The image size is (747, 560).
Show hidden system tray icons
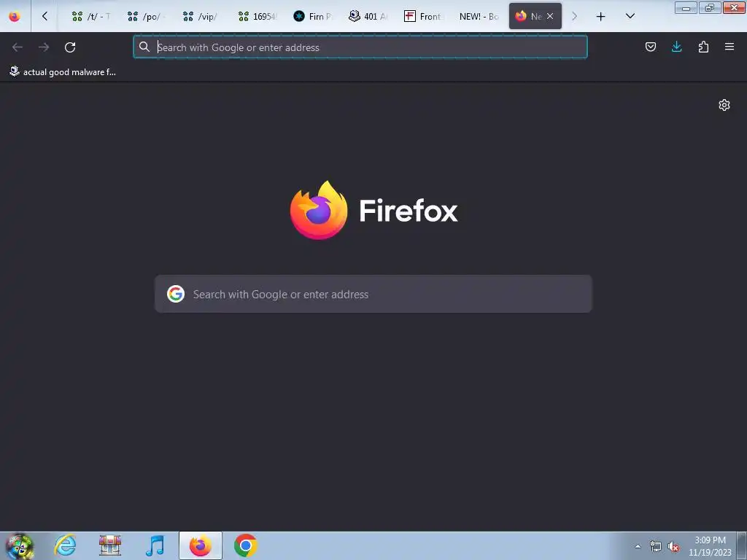coord(638,546)
